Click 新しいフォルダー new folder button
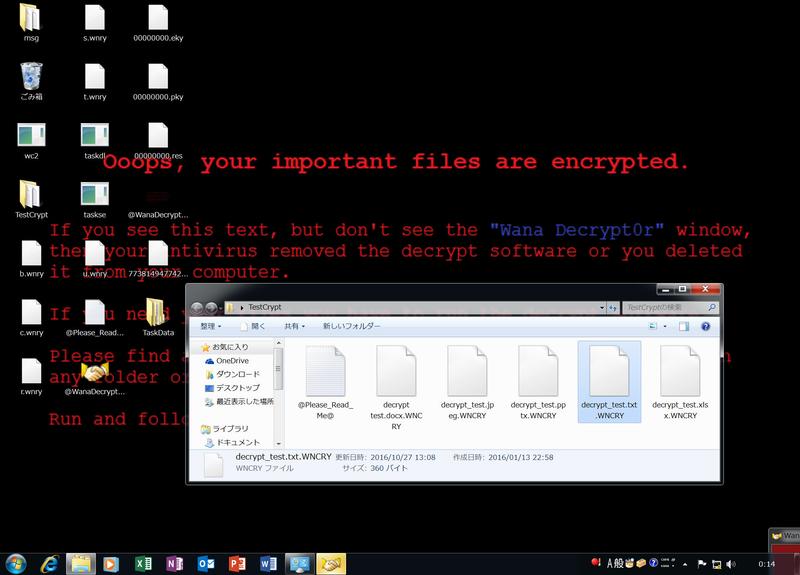Viewport: 800px width, 575px height. tap(352, 326)
